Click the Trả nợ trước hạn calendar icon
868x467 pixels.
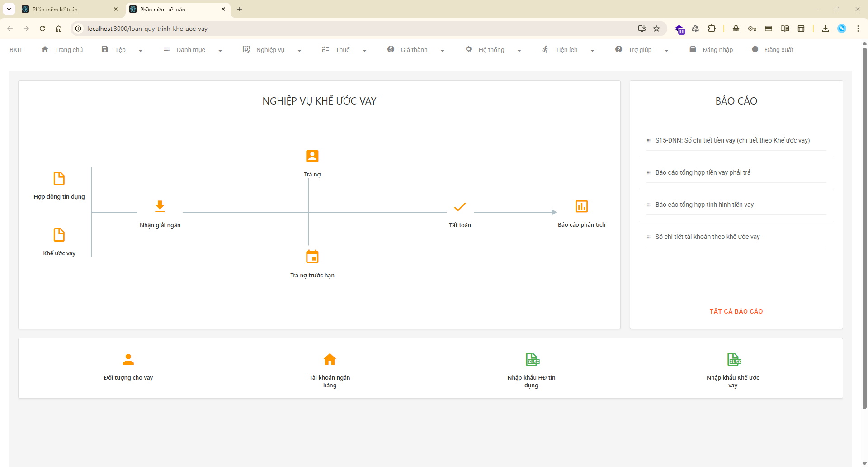(312, 257)
